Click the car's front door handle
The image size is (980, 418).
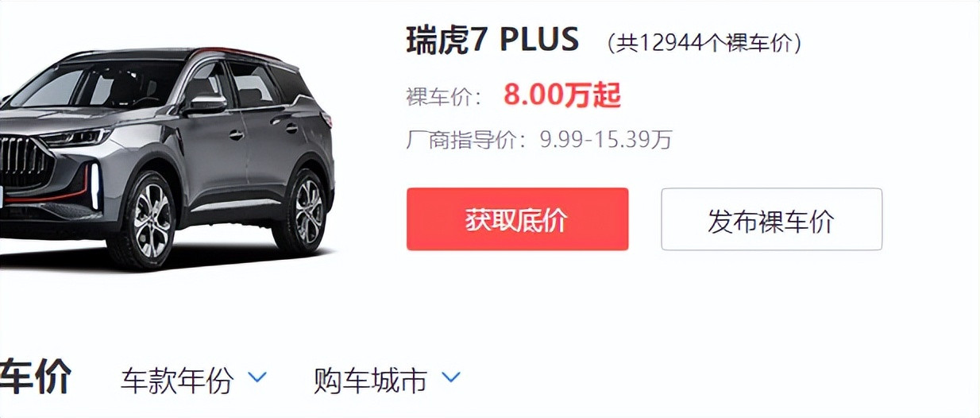(236, 134)
